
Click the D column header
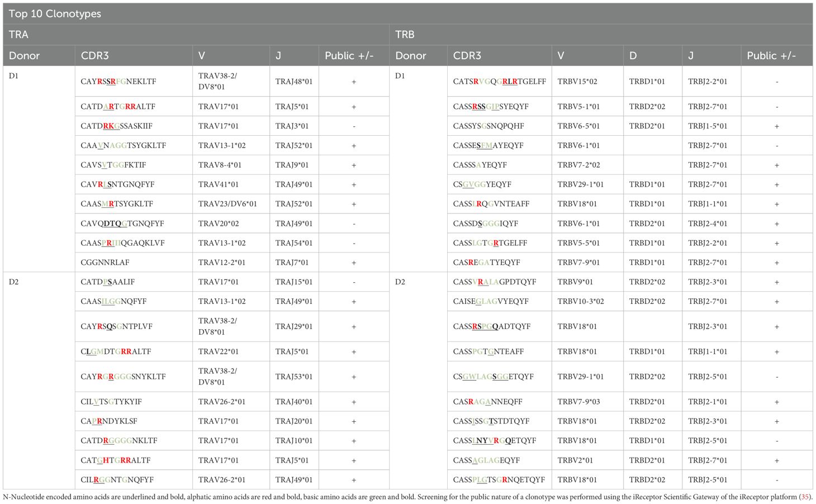point(634,56)
